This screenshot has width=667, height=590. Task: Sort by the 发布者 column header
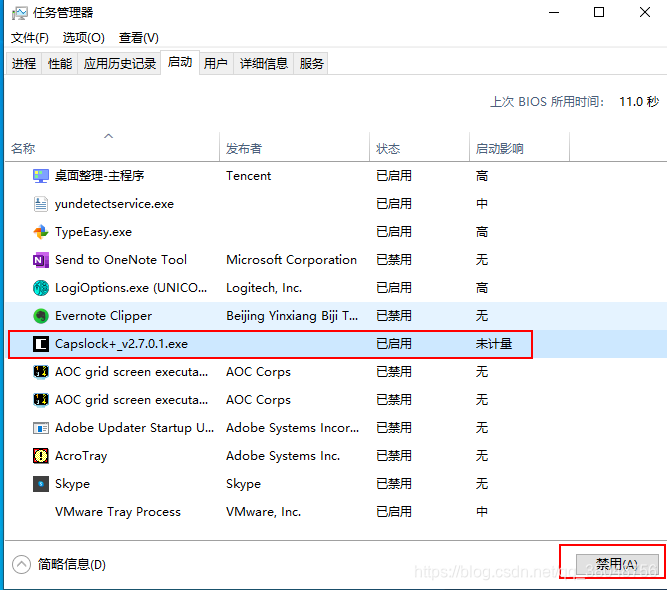click(294, 148)
